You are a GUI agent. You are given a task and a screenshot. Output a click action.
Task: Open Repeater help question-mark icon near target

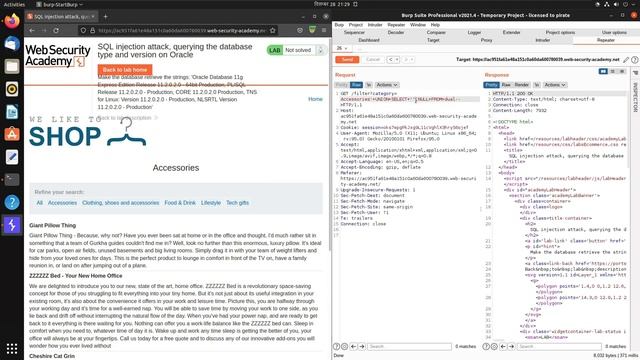tap(635, 60)
